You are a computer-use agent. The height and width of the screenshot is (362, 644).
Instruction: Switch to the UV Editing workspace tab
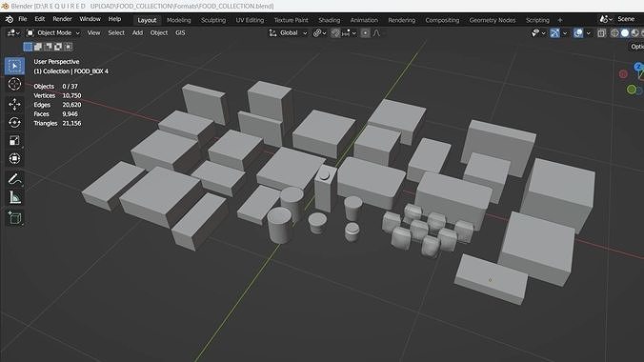pyautogui.click(x=250, y=20)
